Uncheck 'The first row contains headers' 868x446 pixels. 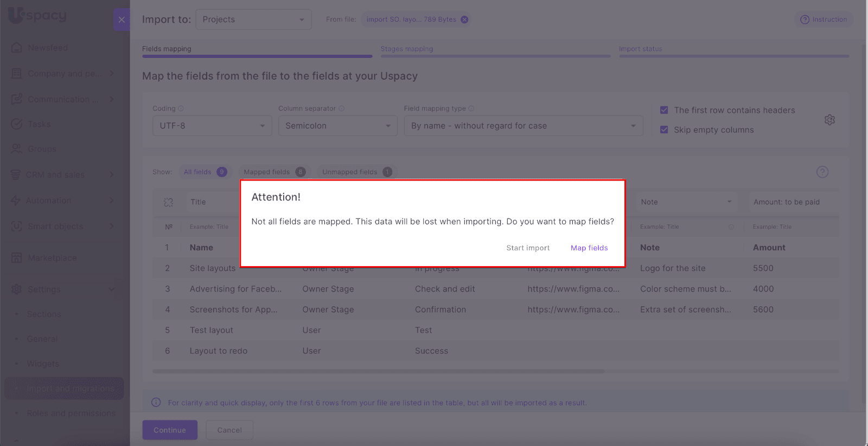664,110
